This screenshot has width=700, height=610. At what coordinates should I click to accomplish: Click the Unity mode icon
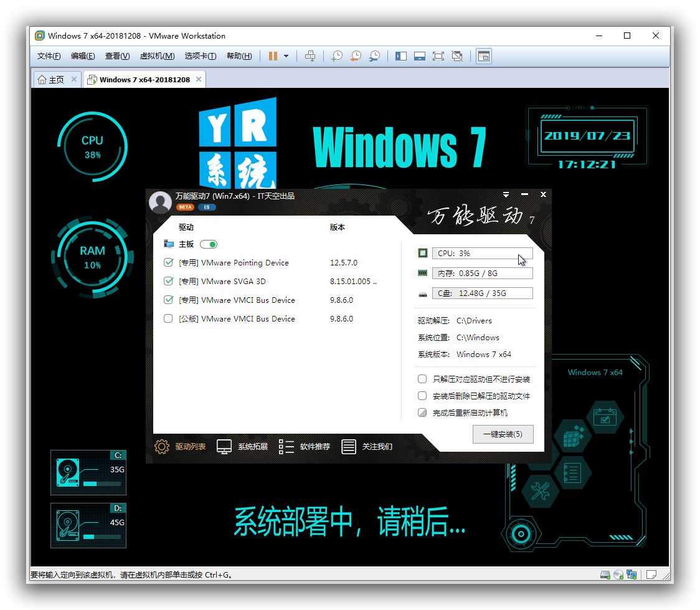[x=457, y=56]
